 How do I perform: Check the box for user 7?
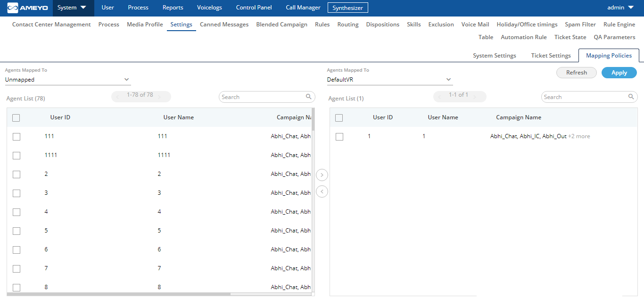point(17,269)
